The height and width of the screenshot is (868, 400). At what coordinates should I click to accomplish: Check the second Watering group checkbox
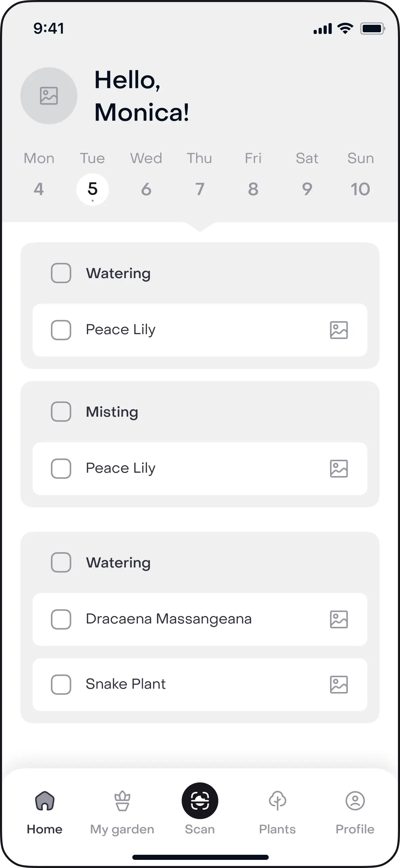61,562
